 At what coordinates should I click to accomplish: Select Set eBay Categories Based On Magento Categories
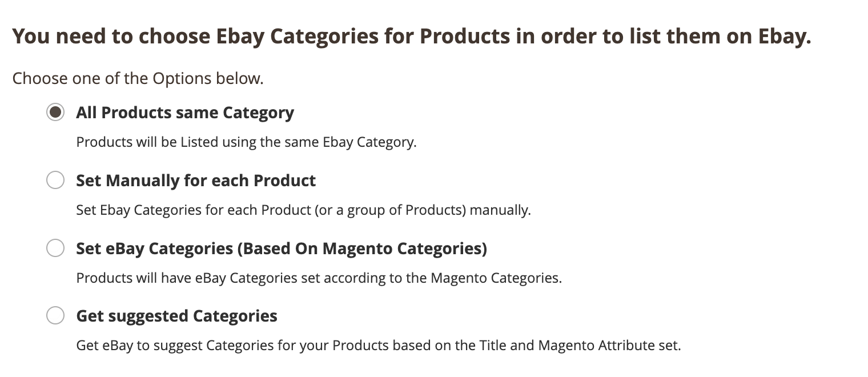[55, 248]
